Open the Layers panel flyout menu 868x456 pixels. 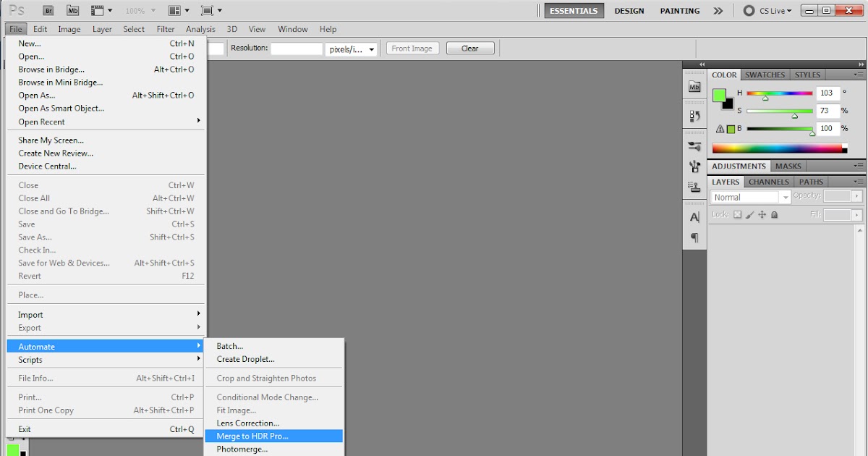coord(859,182)
